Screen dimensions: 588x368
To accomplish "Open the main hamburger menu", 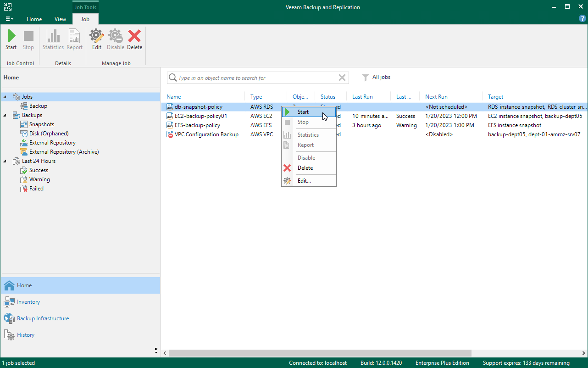I will tap(8, 18).
